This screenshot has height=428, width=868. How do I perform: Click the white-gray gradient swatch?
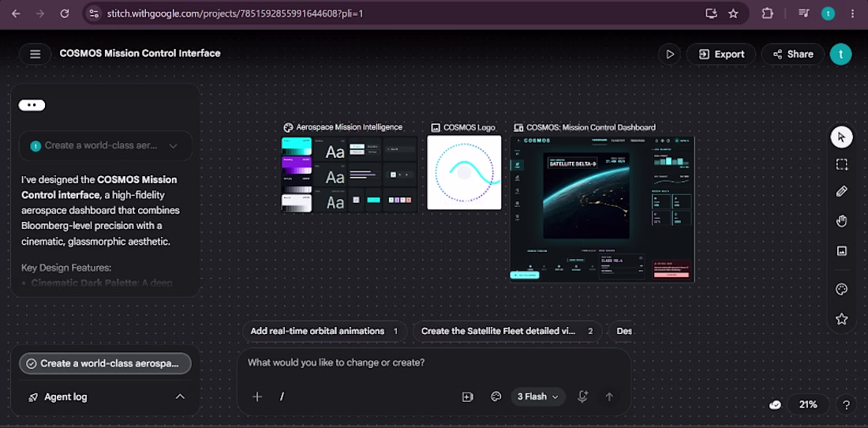(x=297, y=203)
